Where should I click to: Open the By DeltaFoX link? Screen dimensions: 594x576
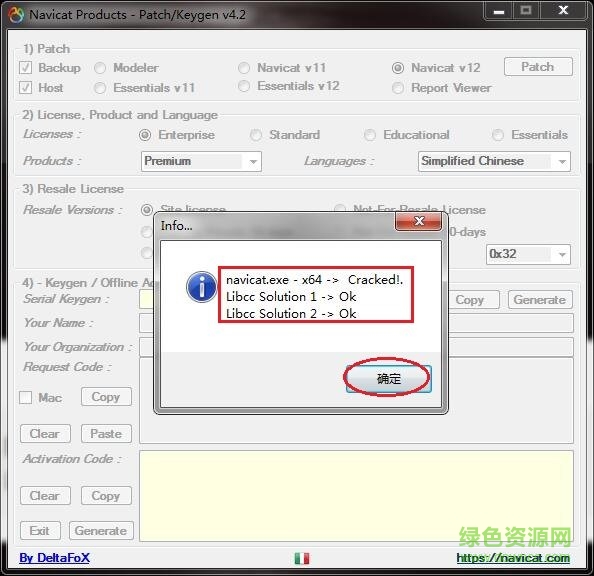pos(55,558)
